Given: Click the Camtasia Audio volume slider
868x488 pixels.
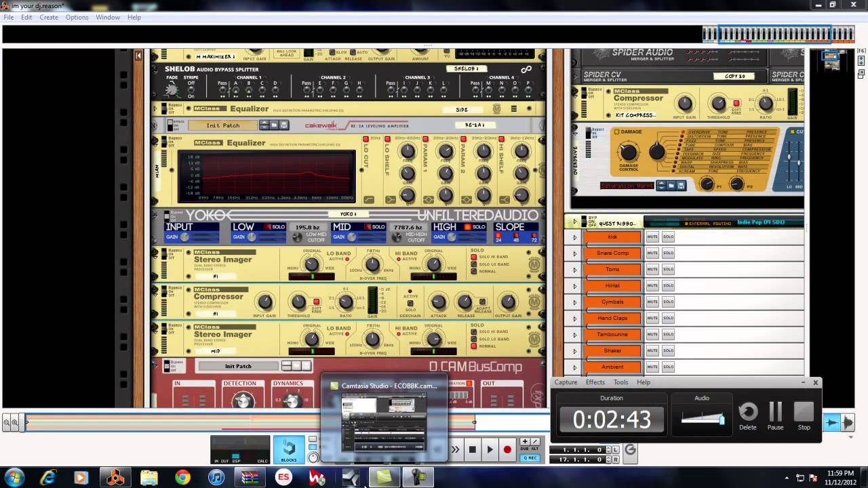Looking at the screenshot, I should [x=703, y=419].
